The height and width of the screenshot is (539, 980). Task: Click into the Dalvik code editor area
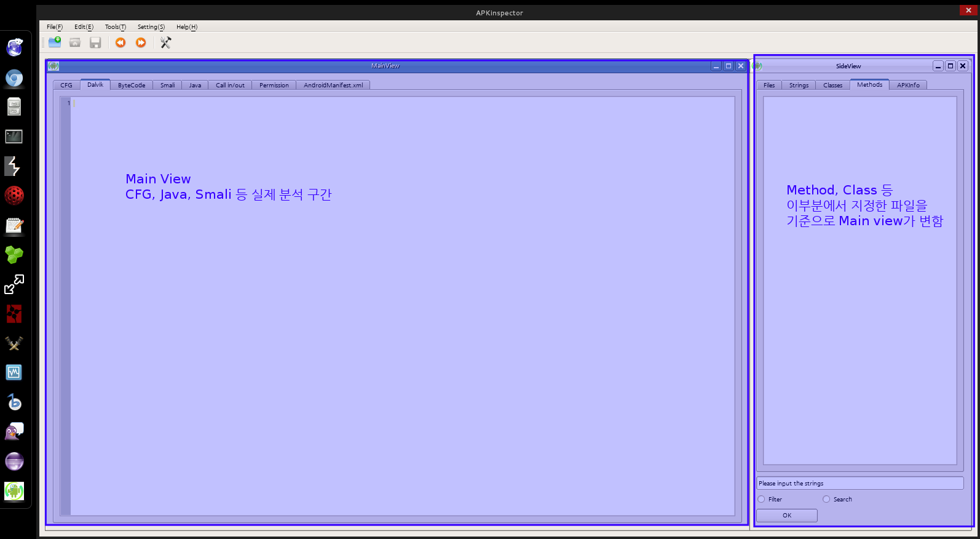coord(403,306)
